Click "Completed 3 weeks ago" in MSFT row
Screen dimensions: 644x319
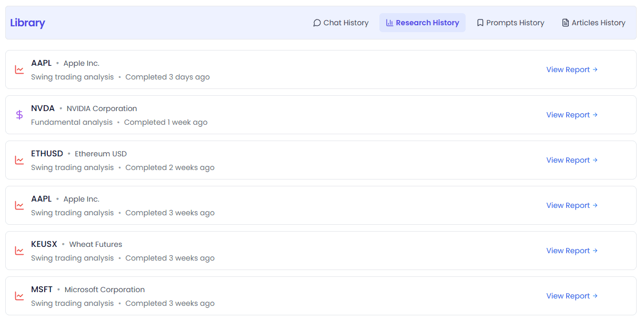(170, 303)
